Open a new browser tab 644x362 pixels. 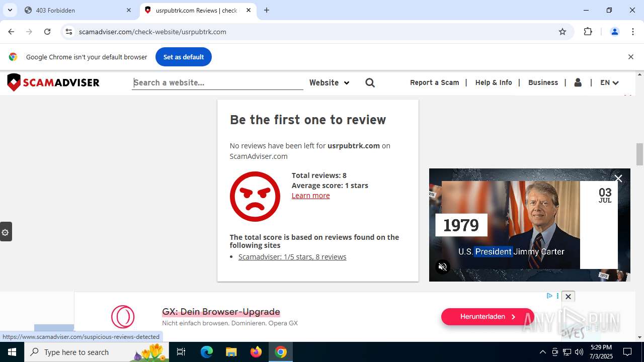(x=267, y=10)
